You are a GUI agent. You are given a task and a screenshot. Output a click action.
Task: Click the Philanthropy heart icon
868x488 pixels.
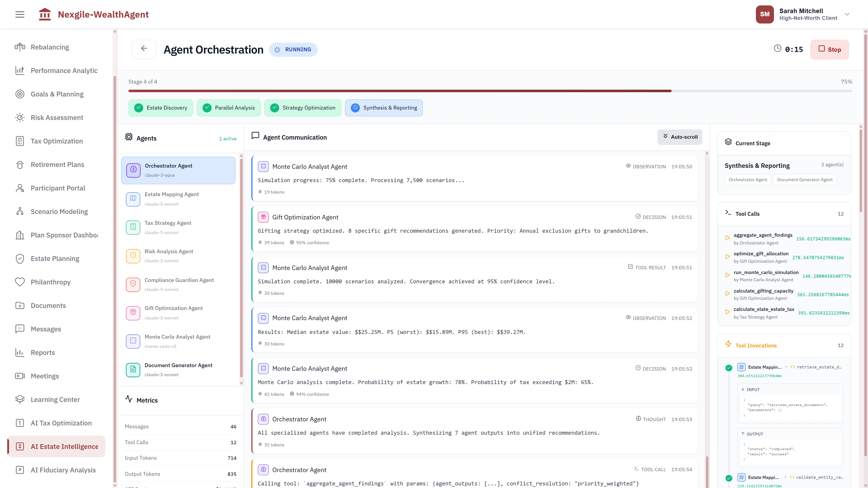coord(19,282)
